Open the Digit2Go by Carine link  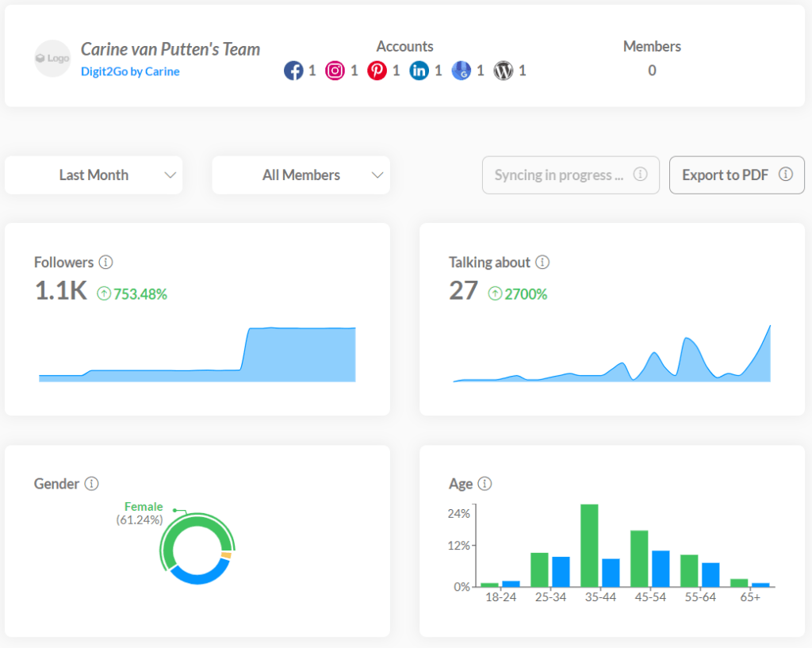point(130,71)
